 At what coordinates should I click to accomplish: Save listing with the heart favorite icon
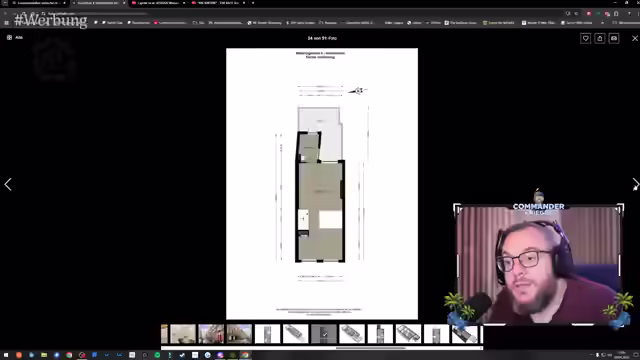tap(585, 38)
